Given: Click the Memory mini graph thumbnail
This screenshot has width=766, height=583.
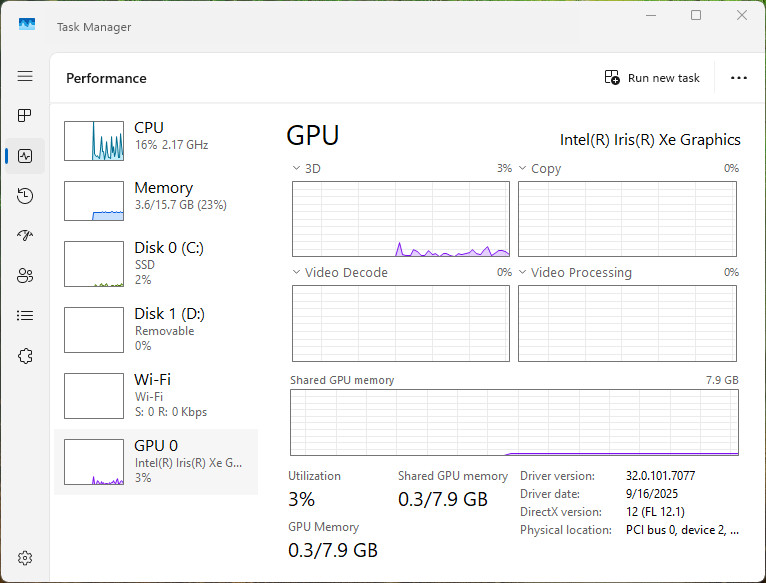Looking at the screenshot, I should click(x=94, y=201).
